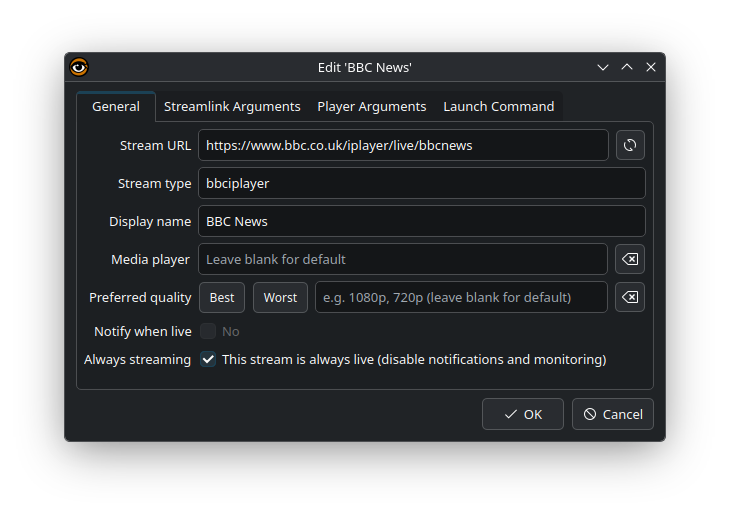The image size is (730, 518).
Task: Edit the Display name field 'BBC News'
Action: 422,222
